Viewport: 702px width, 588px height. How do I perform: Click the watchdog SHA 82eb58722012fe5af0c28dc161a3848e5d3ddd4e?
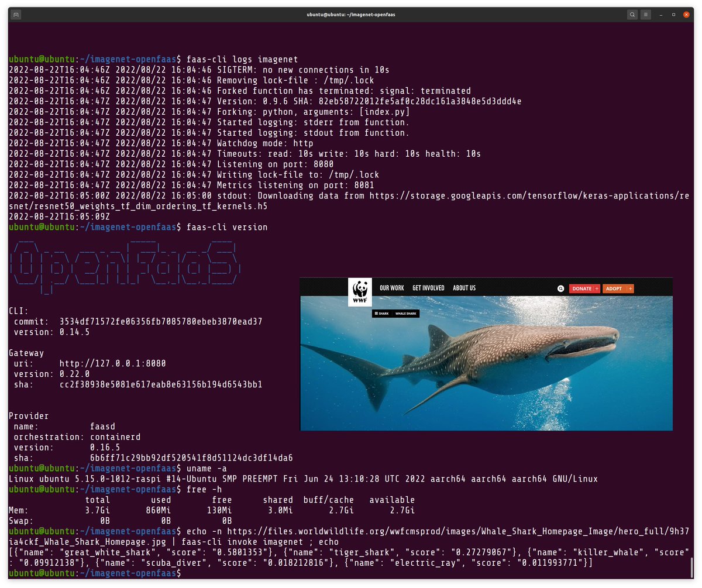(420, 101)
